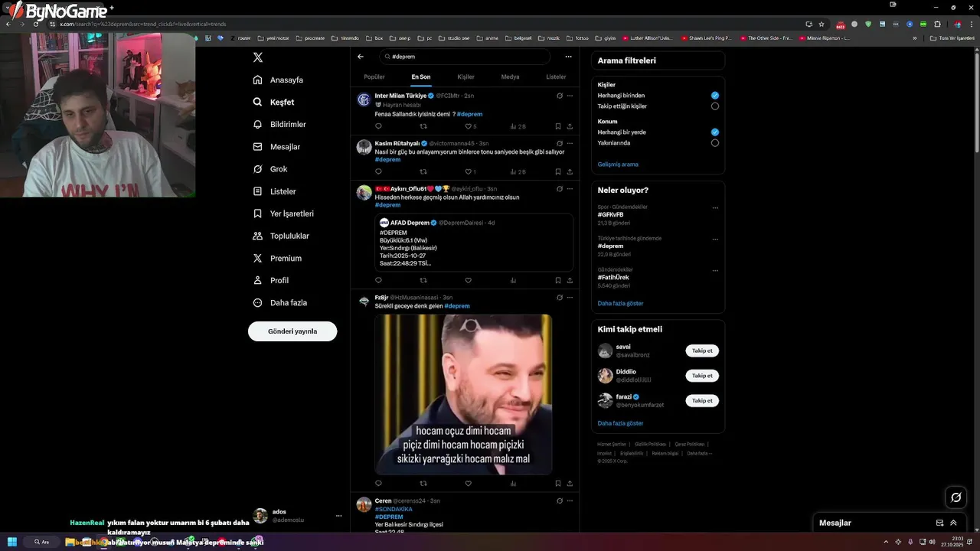Select 'Herhangi bir yerde' location filter

(715, 132)
